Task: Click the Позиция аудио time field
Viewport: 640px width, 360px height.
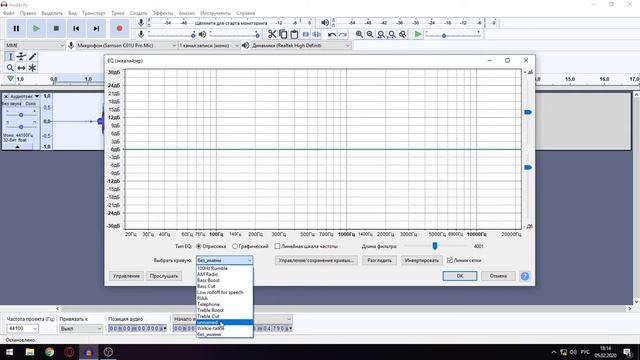Action: 137,329
